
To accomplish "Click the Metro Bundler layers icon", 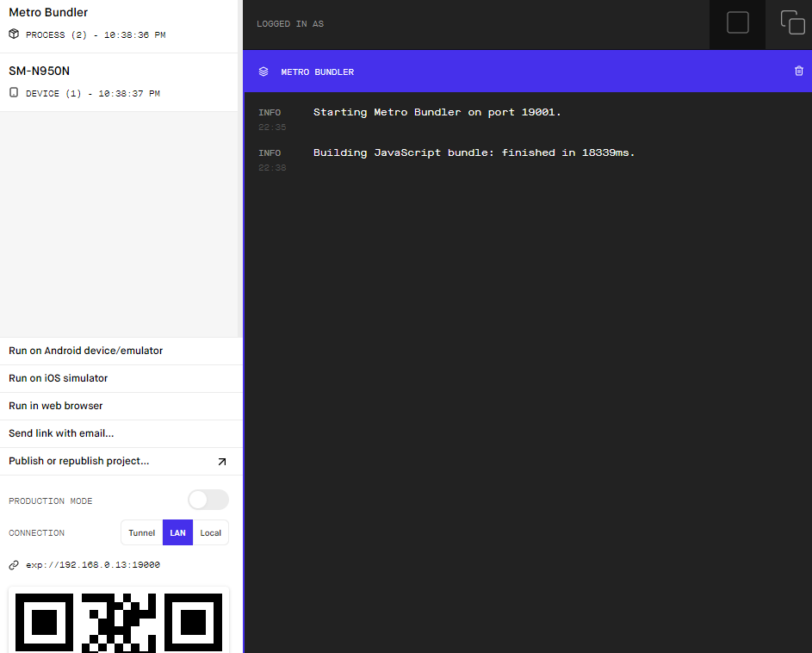I will click(263, 72).
